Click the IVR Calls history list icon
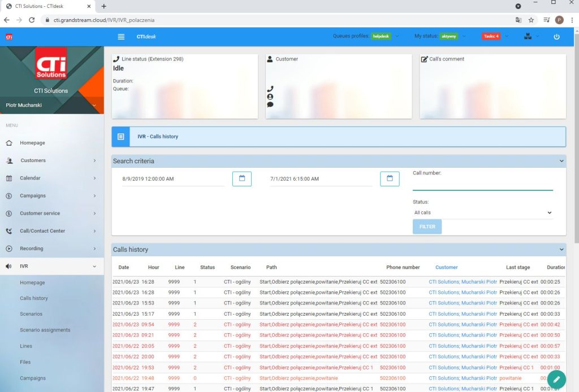The width and height of the screenshot is (579, 392). 120,137
